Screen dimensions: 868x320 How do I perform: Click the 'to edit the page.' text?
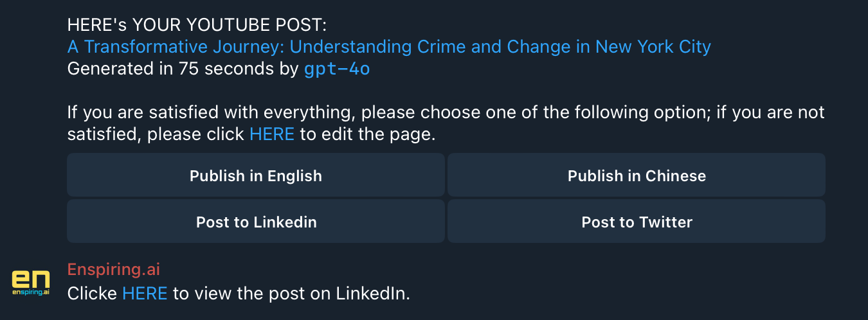[x=368, y=134]
